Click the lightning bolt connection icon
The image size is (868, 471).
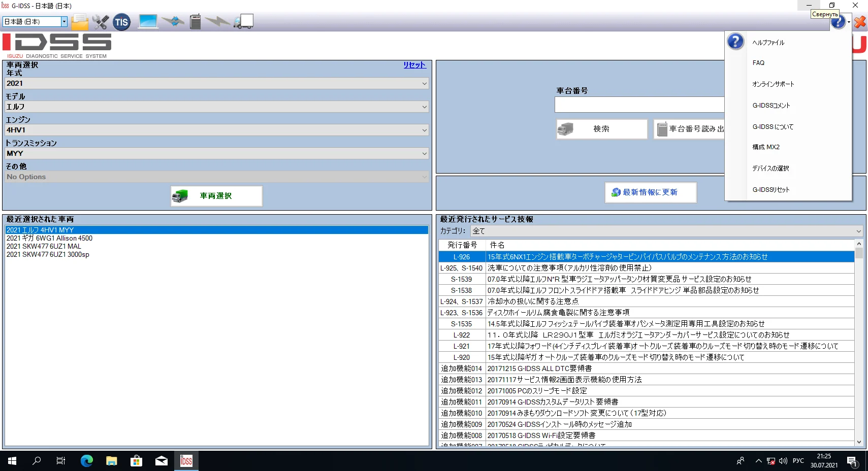(x=217, y=21)
